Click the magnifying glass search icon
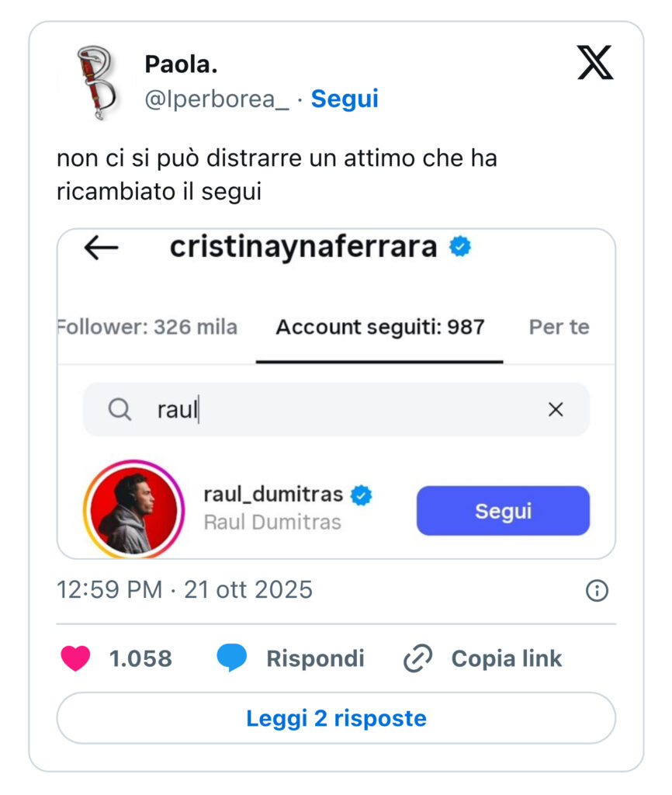 [120, 409]
